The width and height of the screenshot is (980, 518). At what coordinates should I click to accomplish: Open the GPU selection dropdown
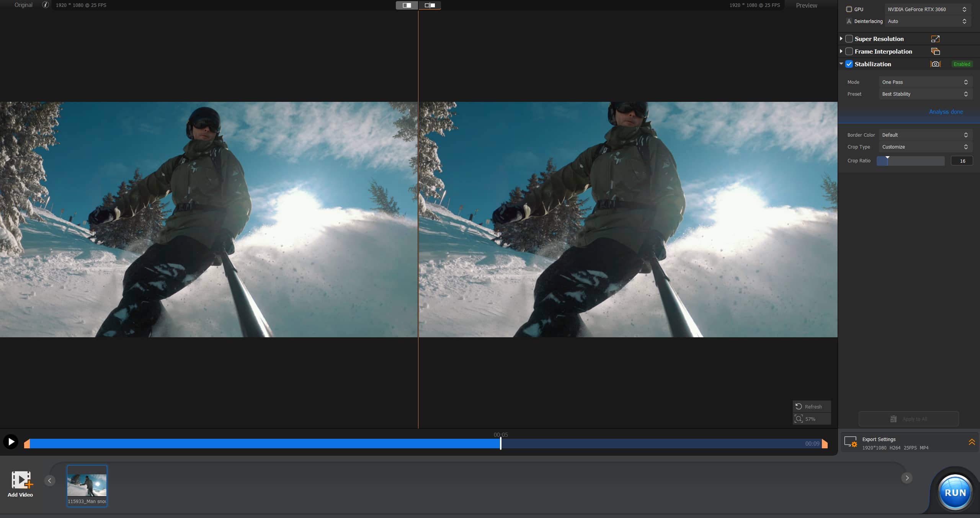click(x=928, y=9)
